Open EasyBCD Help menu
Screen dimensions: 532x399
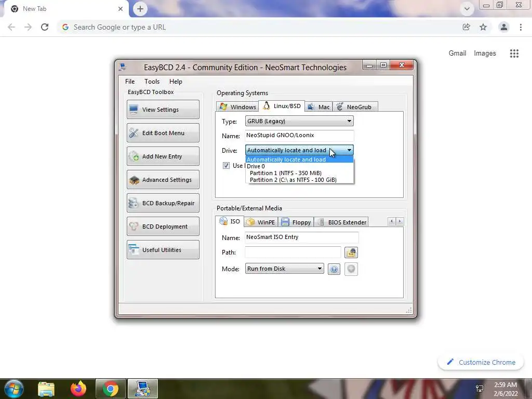176,82
